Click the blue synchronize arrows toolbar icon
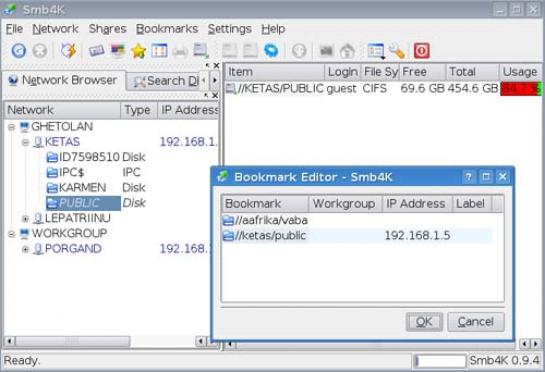This screenshot has height=372, width=545. tap(271, 51)
